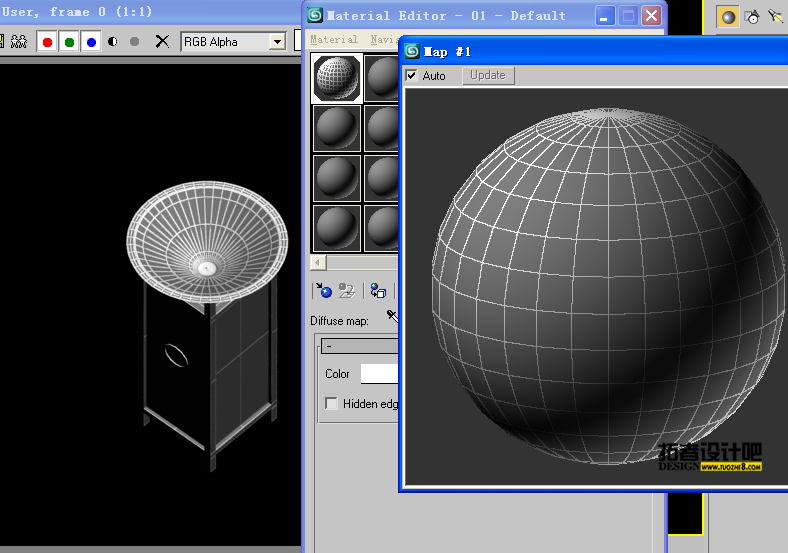Uncheck the Auto checkbox in Map #1
This screenshot has height=553, width=788.
412,75
